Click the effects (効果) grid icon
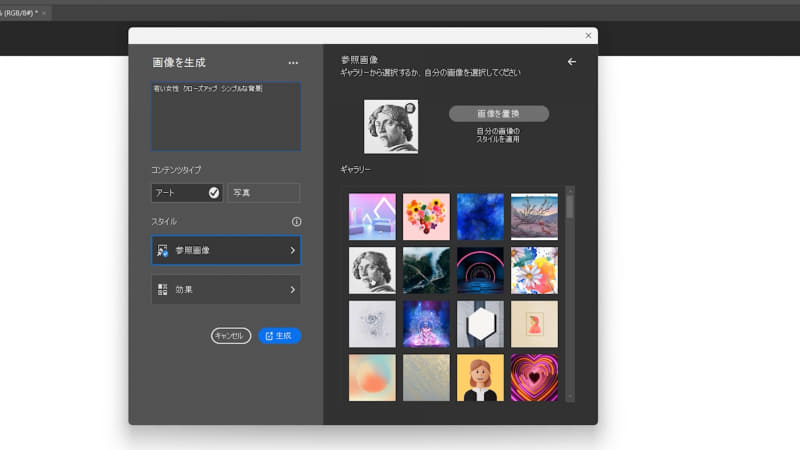The width and height of the screenshot is (800, 450). coord(162,289)
